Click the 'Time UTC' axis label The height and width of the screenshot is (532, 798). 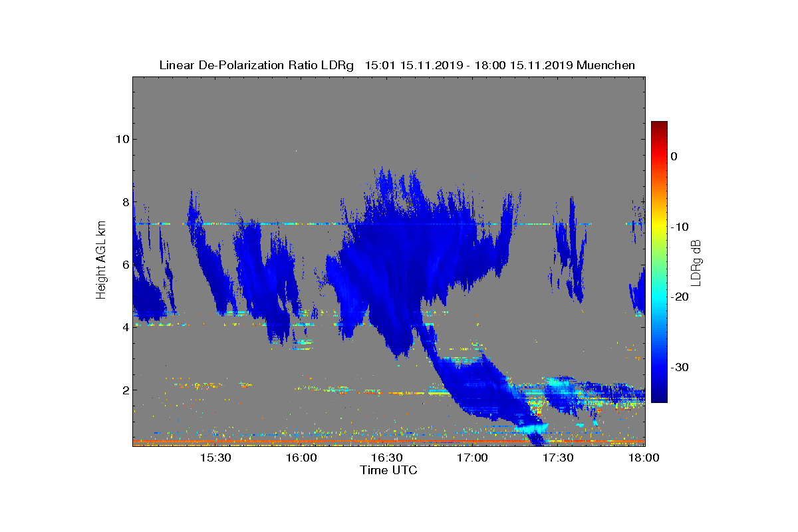[x=388, y=470]
